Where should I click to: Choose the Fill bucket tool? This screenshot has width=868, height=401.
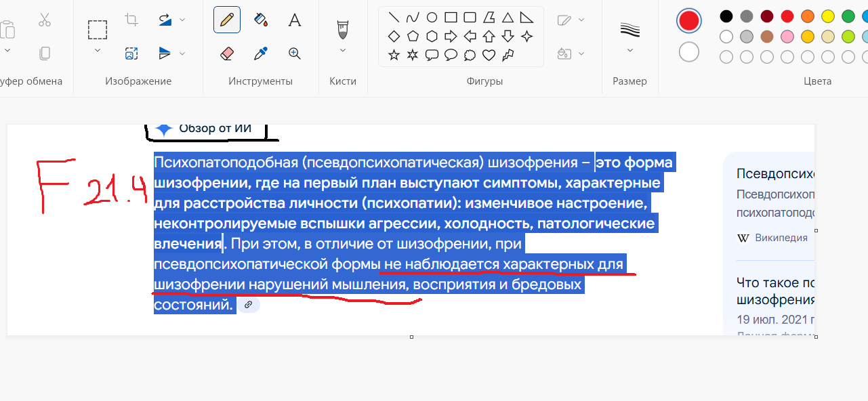pyautogui.click(x=261, y=20)
